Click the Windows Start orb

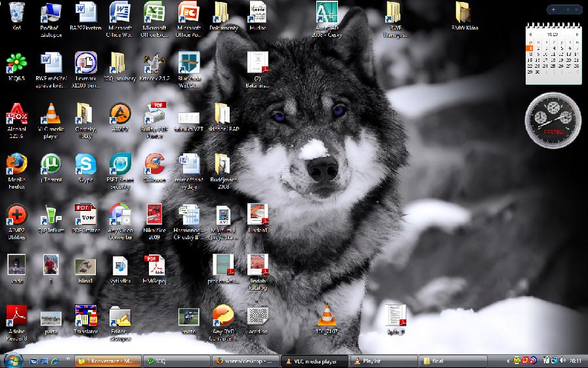coord(13,360)
